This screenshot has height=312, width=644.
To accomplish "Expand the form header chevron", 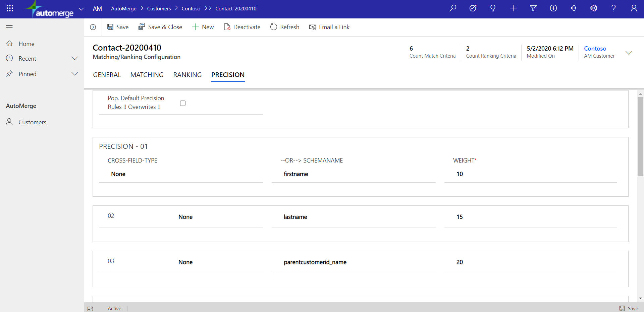I will (x=629, y=53).
